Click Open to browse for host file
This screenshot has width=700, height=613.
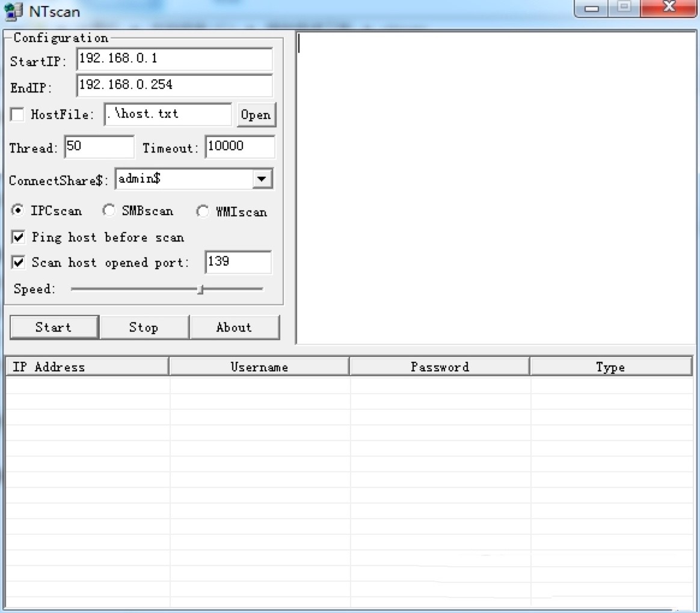point(256,114)
